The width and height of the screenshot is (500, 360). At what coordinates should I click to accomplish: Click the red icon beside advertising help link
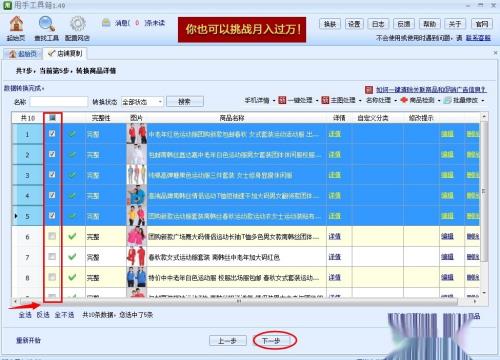click(x=369, y=90)
